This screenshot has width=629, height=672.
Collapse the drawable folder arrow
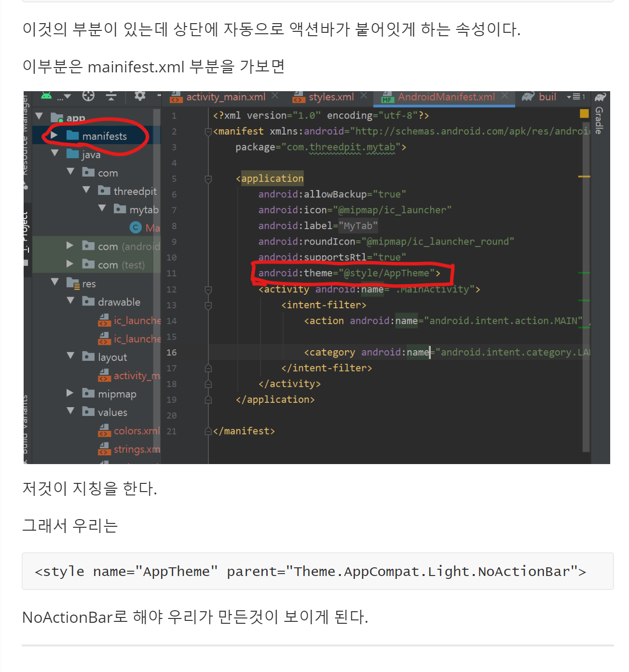tap(71, 301)
